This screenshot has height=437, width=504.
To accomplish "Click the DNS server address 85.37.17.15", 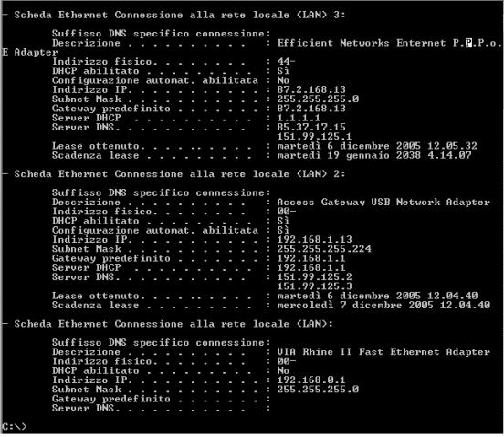I will coord(311,127).
